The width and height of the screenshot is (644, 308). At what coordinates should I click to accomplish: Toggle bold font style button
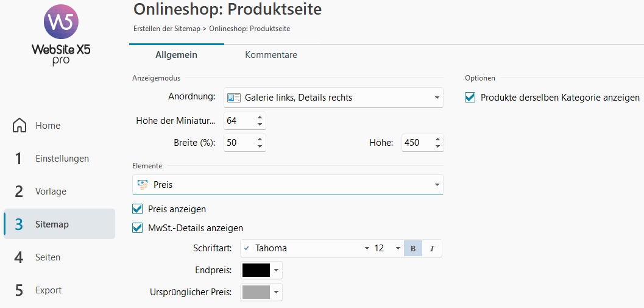pos(413,248)
